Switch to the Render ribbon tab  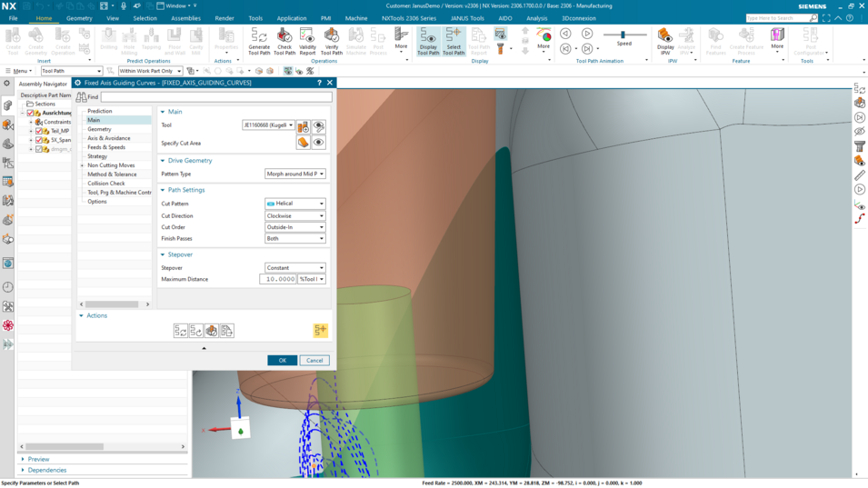(224, 18)
